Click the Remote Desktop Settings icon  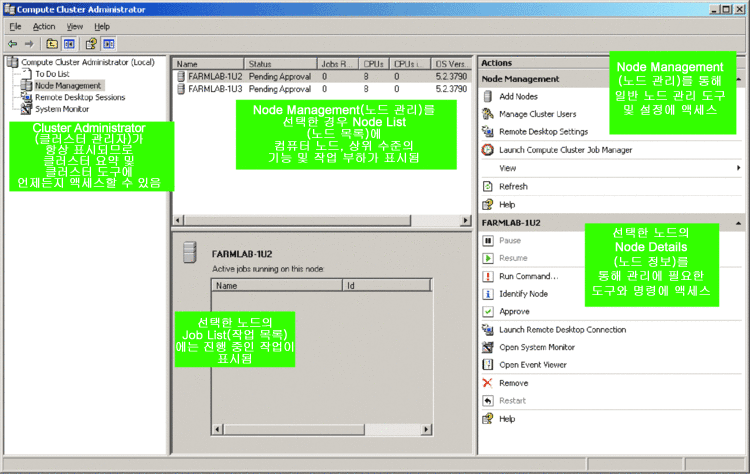487,132
